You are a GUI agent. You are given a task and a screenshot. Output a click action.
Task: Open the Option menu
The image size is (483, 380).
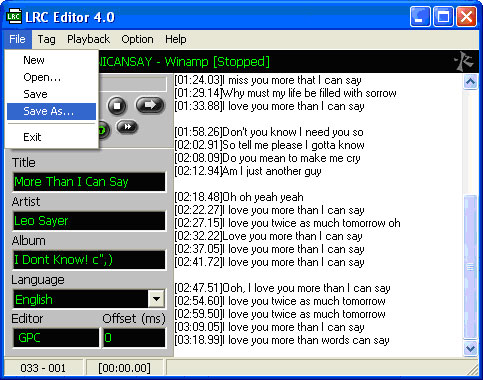pyautogui.click(x=137, y=39)
